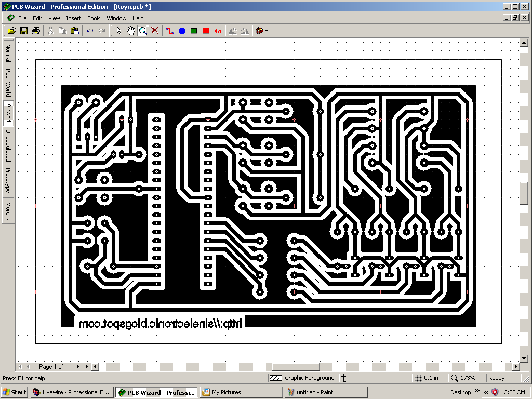
Task: Open the Insert menu
Action: click(74, 18)
